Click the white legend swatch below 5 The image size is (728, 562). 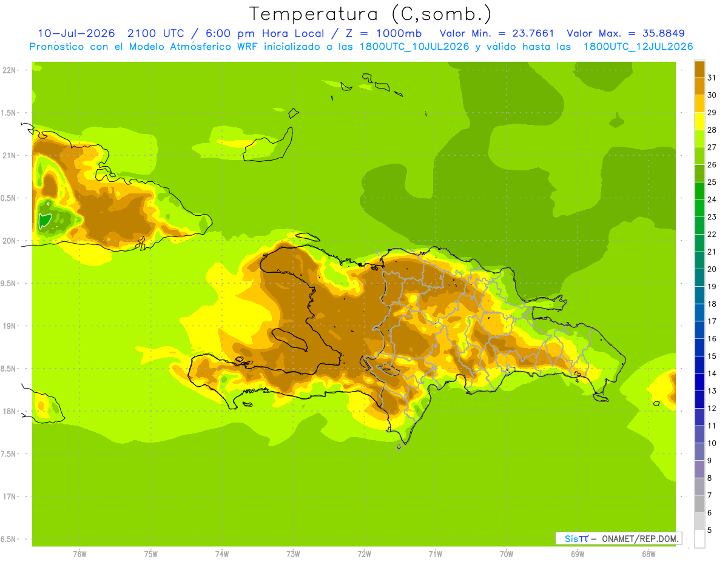[x=699, y=539]
